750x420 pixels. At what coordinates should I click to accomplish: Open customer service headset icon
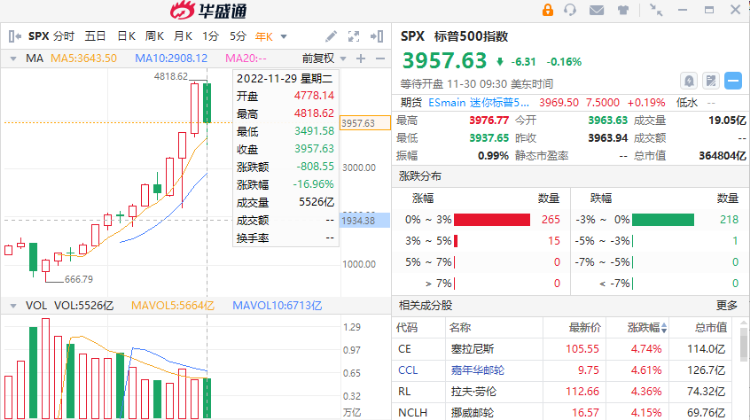click(570, 10)
